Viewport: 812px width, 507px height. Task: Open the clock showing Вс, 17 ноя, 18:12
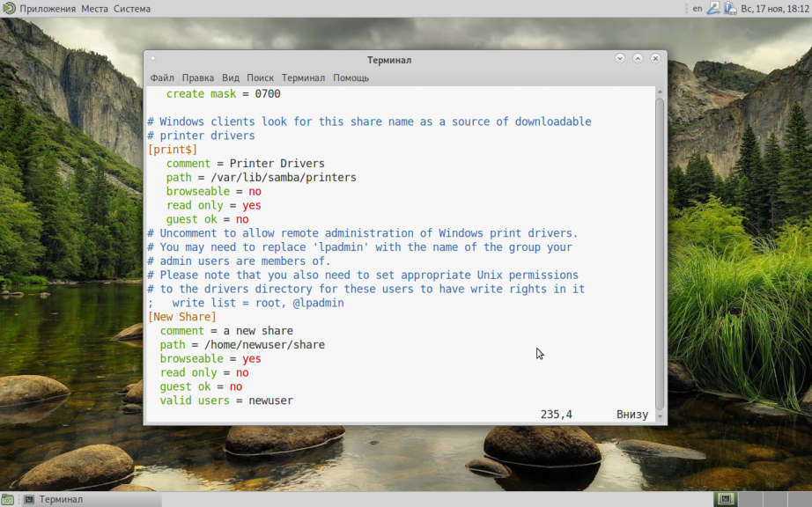775,9
